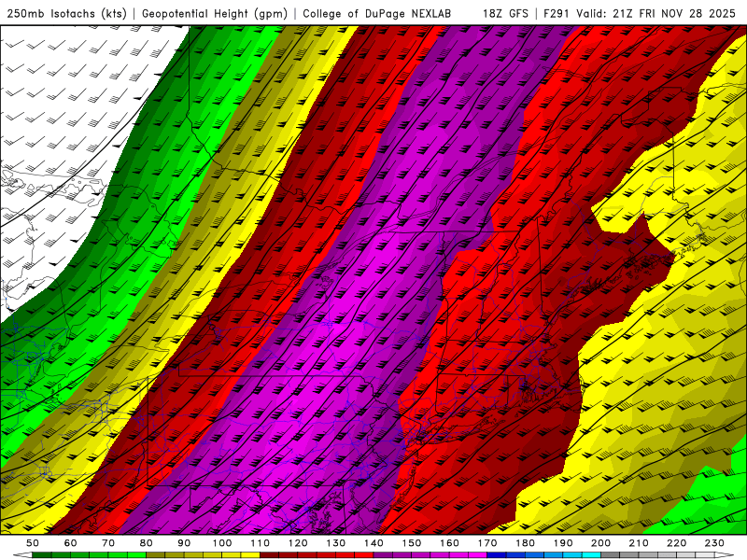Click the colorbar label '140'
Image resolution: width=747 pixels, height=560 pixels.
(x=373, y=543)
